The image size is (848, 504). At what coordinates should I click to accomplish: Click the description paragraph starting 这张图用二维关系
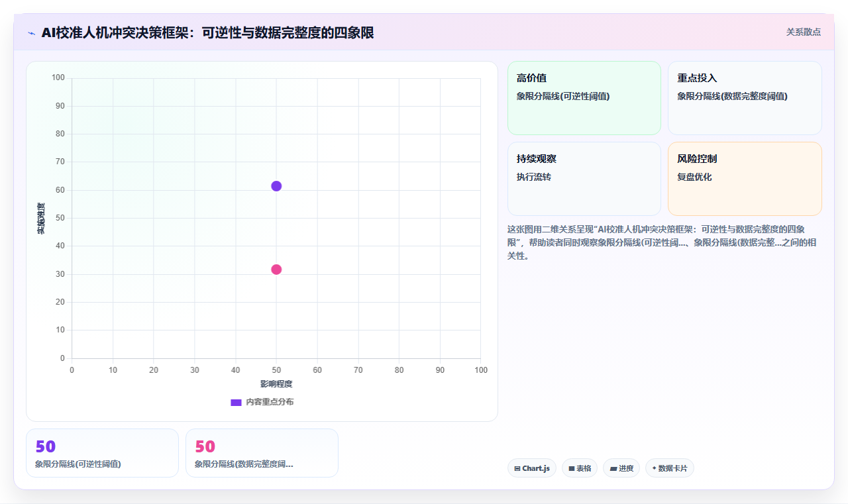[x=662, y=242]
